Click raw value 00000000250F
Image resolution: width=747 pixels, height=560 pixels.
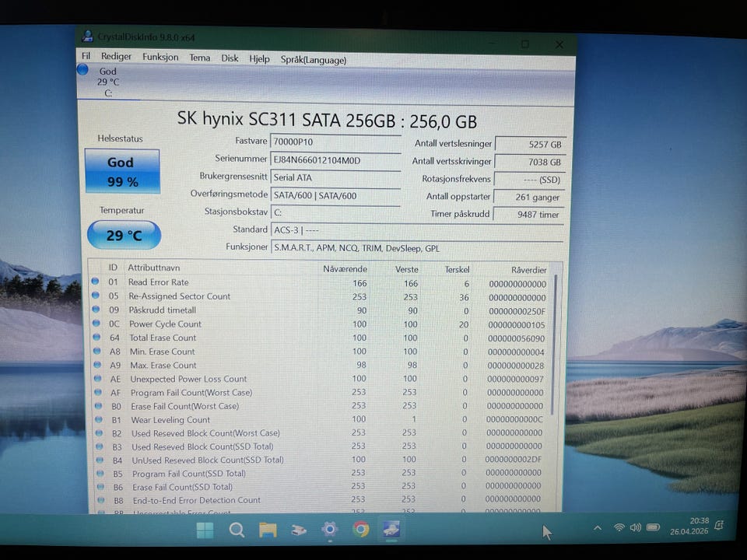[x=517, y=311]
